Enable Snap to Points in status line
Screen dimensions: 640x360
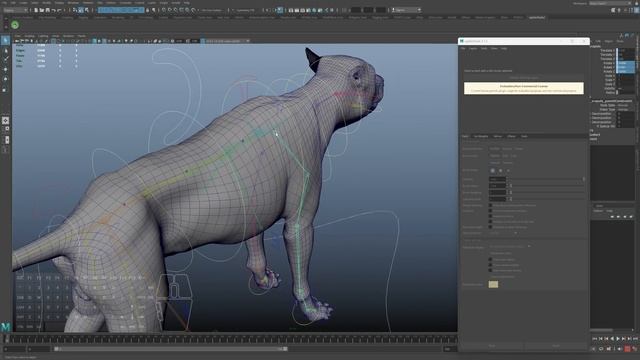click(x=176, y=10)
